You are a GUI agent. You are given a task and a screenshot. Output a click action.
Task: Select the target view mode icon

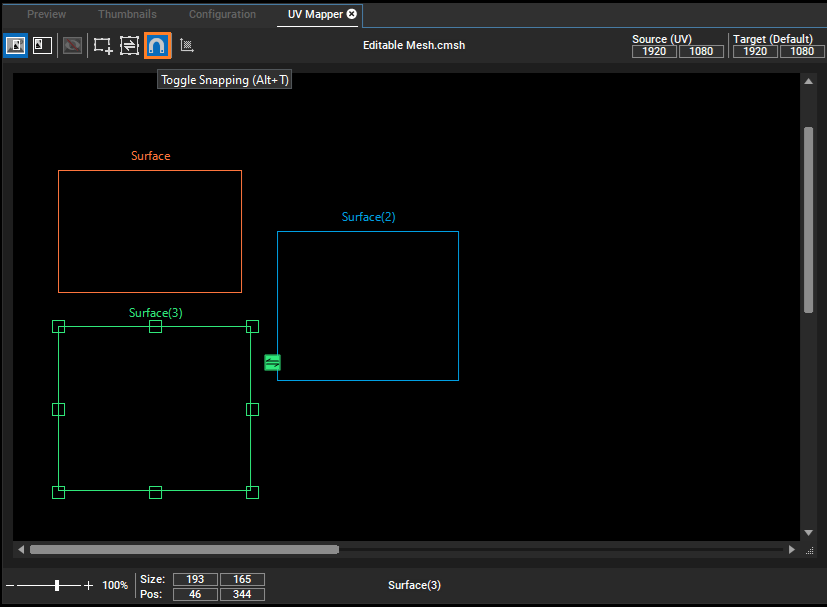coord(42,45)
